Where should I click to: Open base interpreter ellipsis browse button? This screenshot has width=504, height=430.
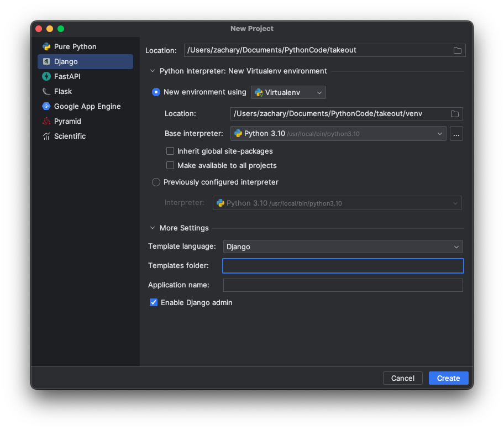(x=456, y=133)
